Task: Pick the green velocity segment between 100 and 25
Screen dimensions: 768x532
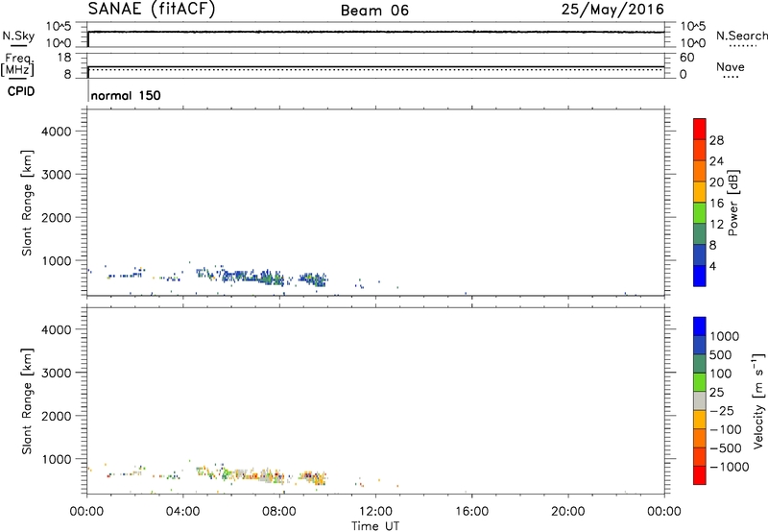Action: pos(700,382)
